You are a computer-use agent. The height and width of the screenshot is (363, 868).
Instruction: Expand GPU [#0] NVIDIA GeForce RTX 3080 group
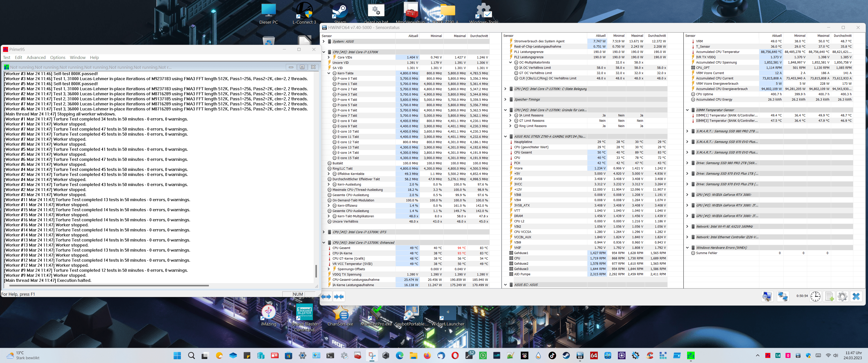click(687, 195)
